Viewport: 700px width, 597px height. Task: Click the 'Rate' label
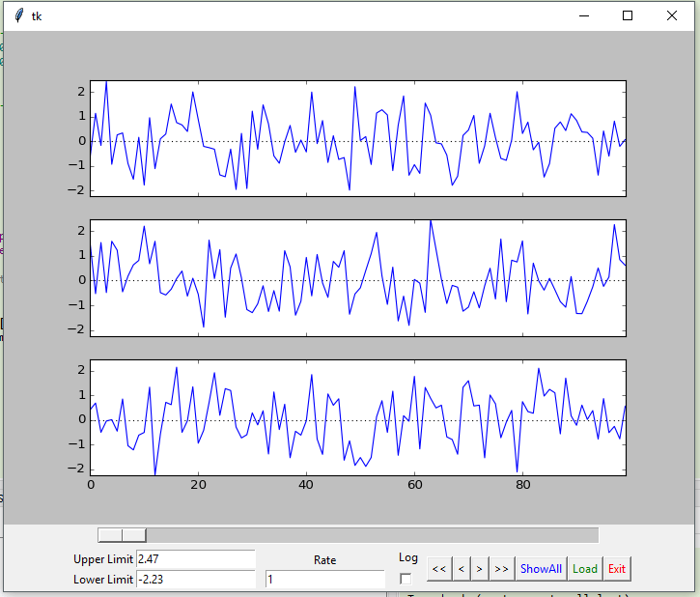(x=325, y=560)
